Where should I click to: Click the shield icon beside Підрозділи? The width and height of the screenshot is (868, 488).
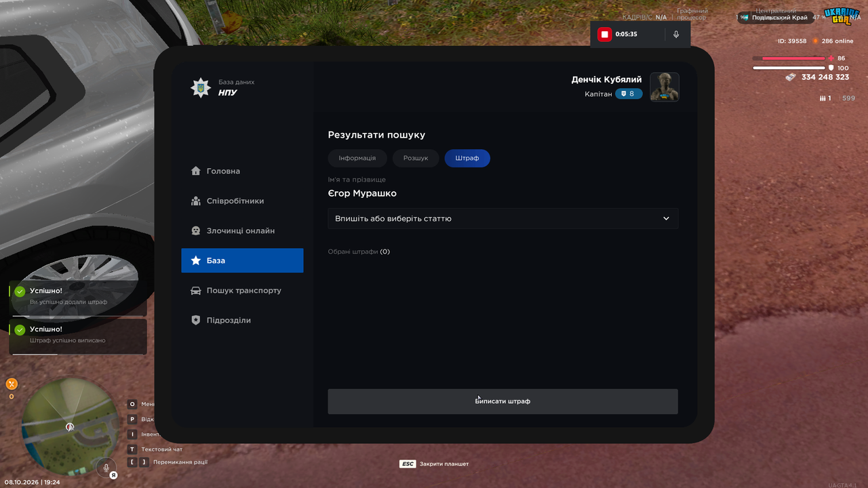[x=196, y=320]
